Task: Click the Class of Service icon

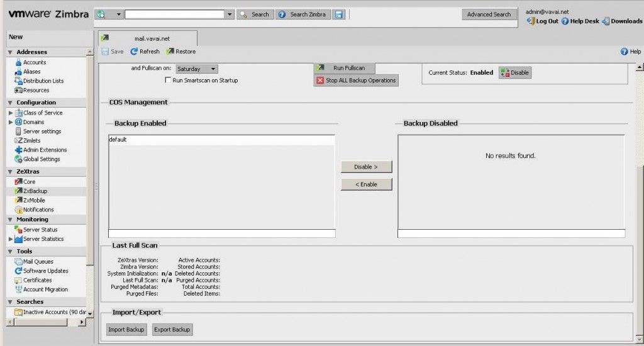Action: (x=18, y=113)
